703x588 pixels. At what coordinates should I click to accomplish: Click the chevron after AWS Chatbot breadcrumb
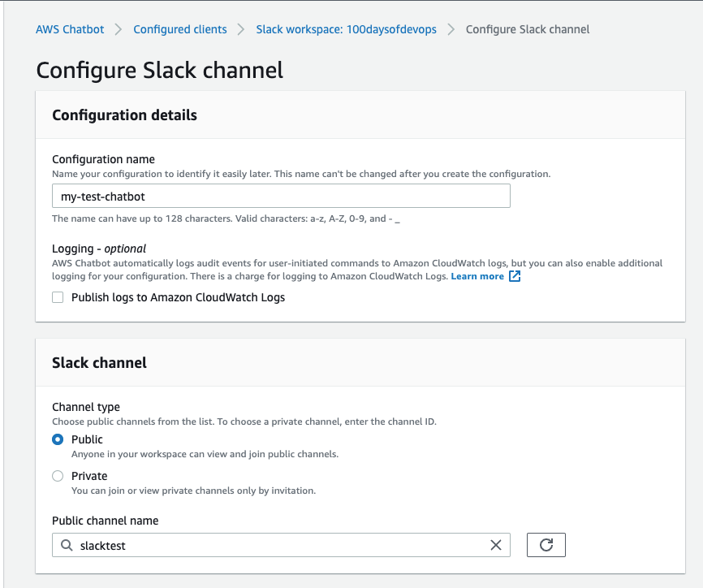(x=119, y=29)
